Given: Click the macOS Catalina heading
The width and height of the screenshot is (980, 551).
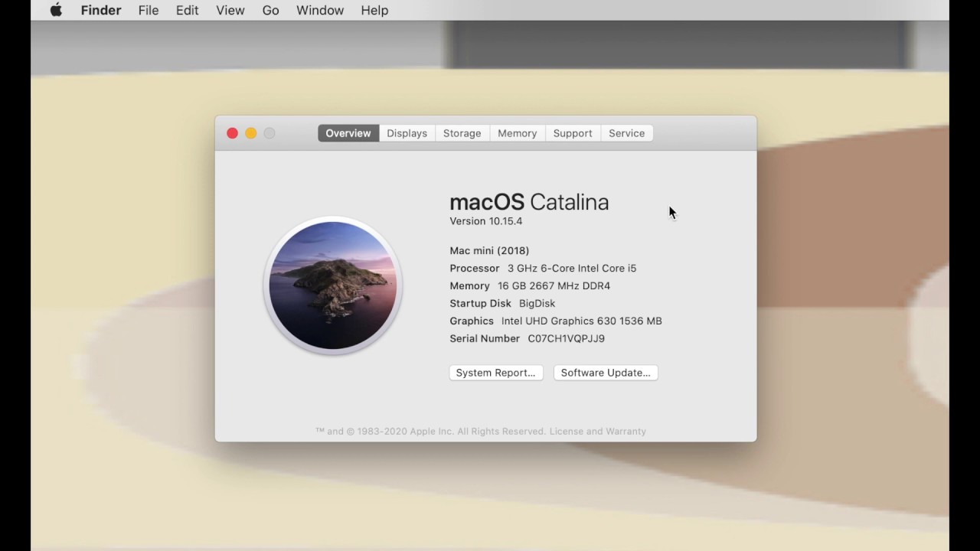Looking at the screenshot, I should coord(529,202).
